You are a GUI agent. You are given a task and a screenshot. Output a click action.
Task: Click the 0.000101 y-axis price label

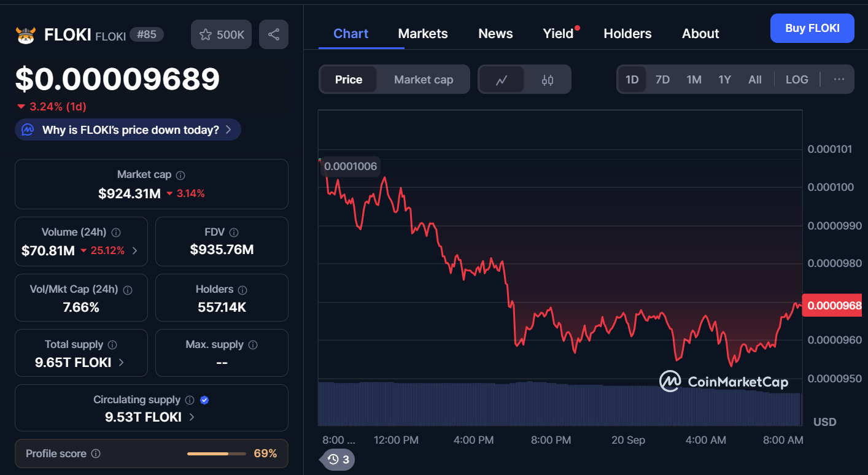coord(830,149)
